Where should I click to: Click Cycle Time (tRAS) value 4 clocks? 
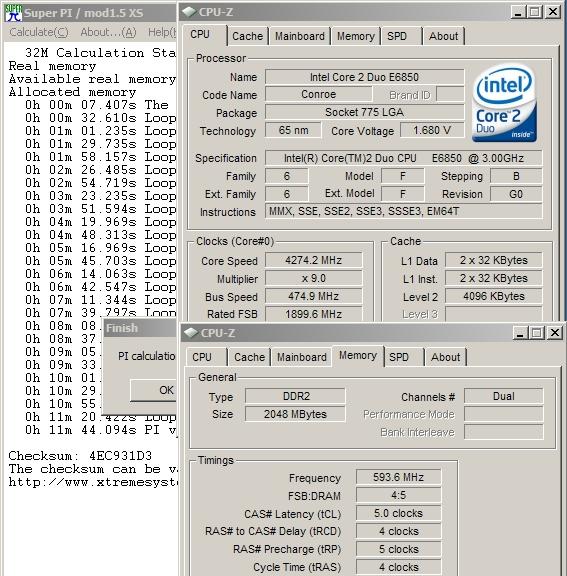(398, 567)
